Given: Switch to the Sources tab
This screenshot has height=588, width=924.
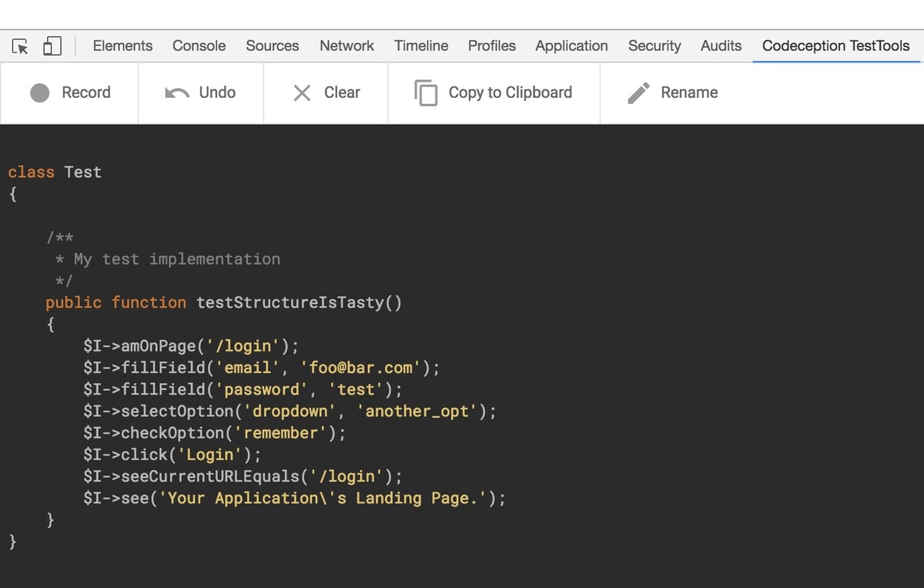Looking at the screenshot, I should point(272,46).
